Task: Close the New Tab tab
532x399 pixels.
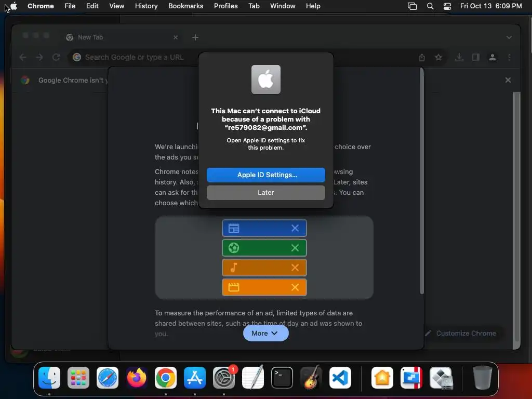Action: coord(176,37)
